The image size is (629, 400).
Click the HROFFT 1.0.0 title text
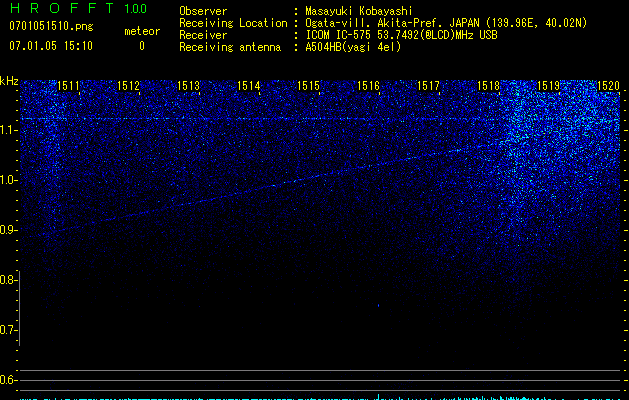click(78, 8)
